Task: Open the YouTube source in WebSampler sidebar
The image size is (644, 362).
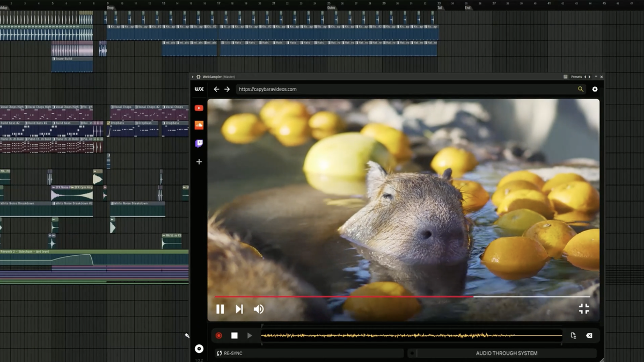Action: 199,108
